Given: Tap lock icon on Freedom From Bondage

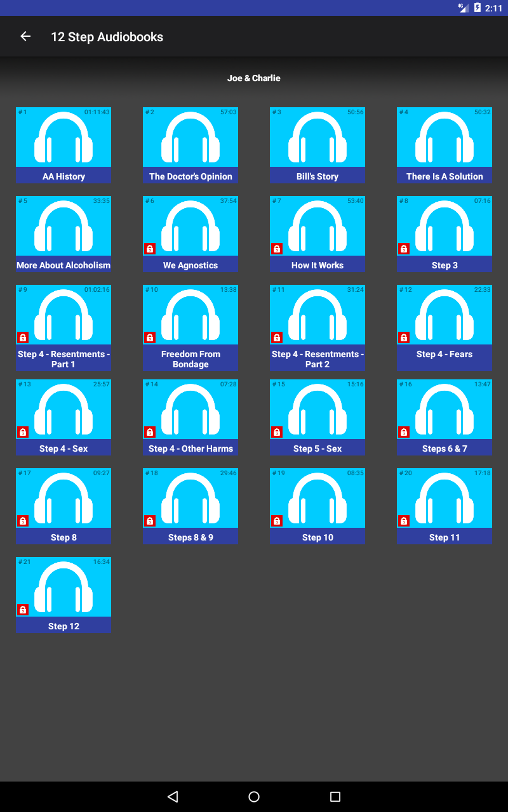Looking at the screenshot, I should point(150,337).
